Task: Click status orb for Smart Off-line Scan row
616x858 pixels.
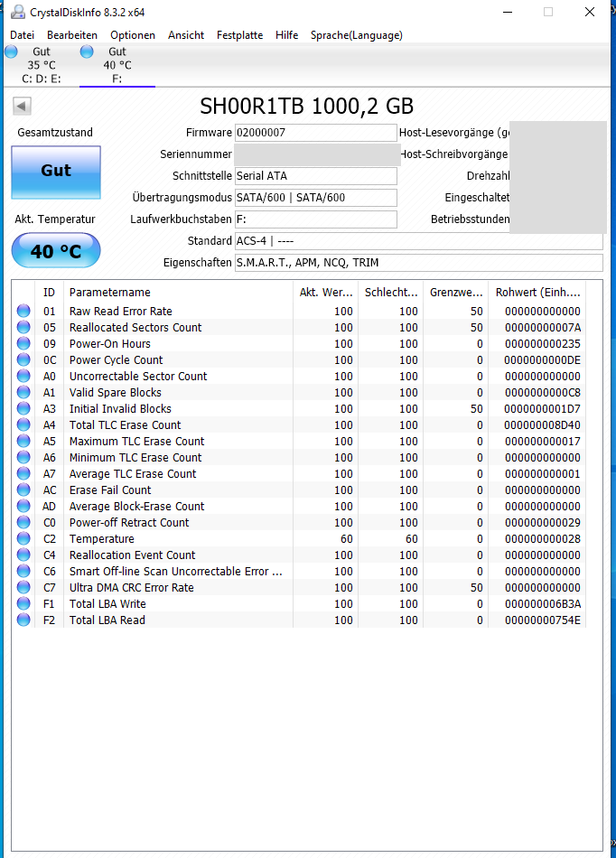Action: [23, 571]
